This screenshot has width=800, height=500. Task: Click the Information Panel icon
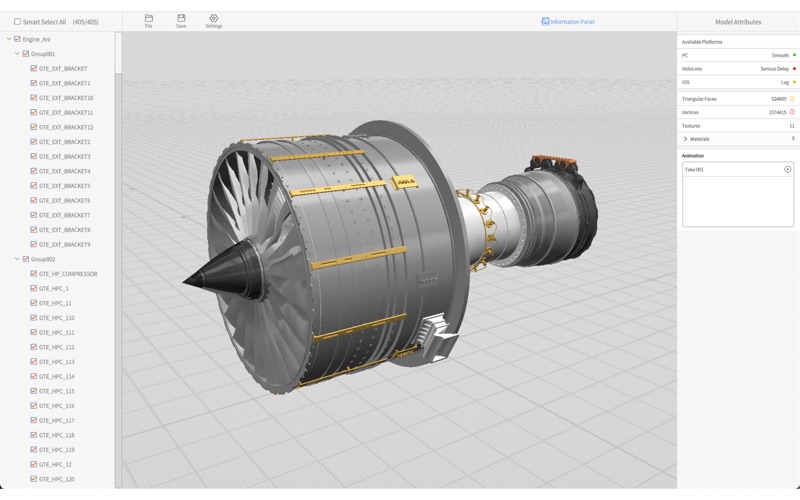tap(545, 21)
